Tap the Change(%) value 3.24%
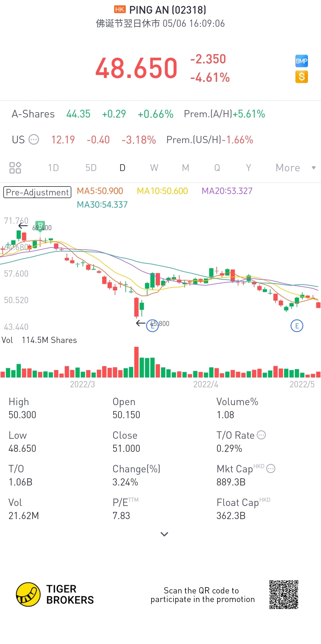Screen dimensions: 321x644 coord(125,482)
